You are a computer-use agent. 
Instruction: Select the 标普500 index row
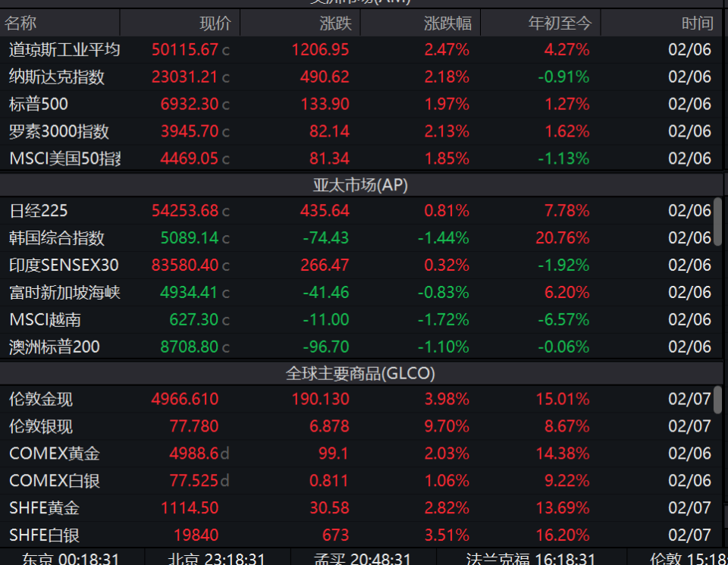point(361,104)
